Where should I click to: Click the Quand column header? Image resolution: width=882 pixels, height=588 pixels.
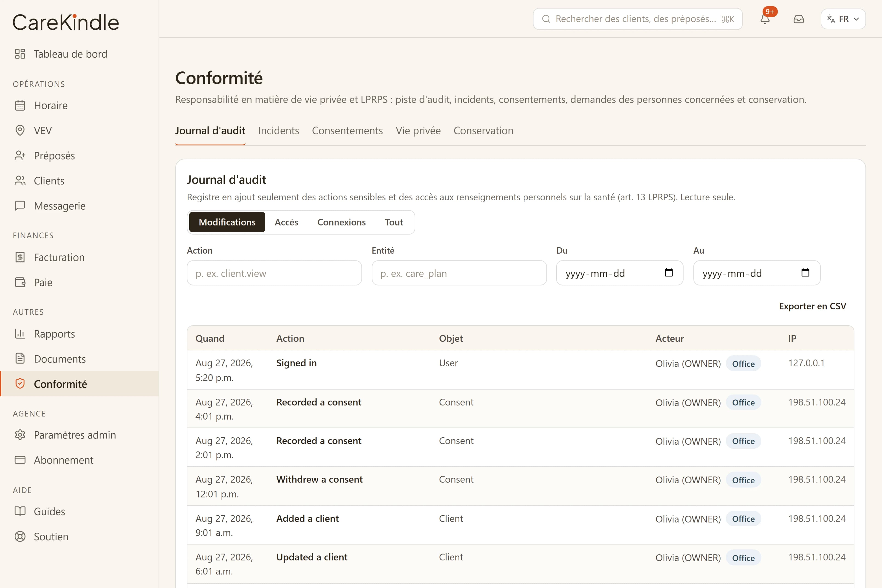point(210,338)
